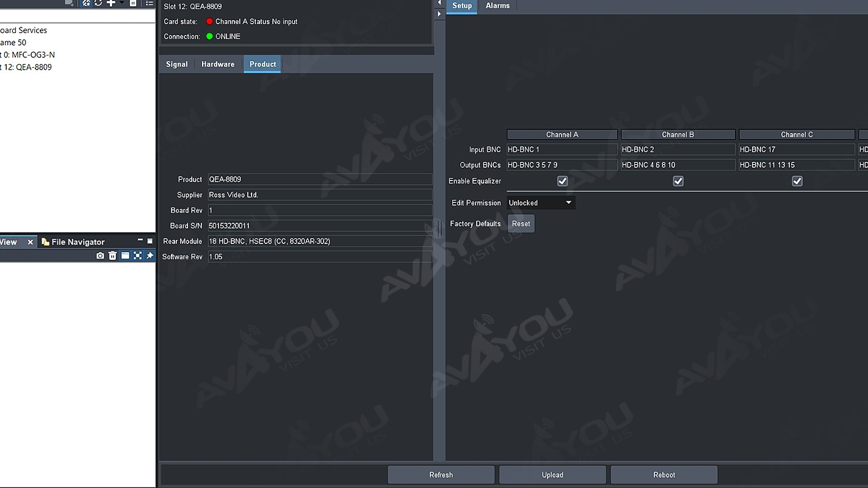Disable equalizer for Channel A

click(562, 181)
